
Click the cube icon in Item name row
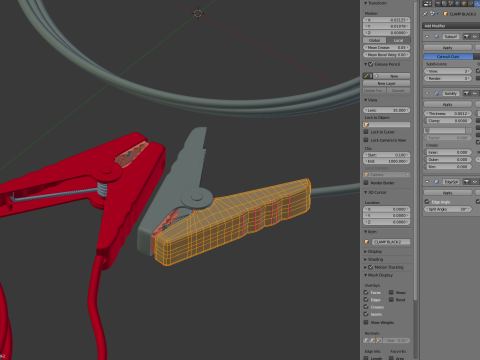pos(367,242)
